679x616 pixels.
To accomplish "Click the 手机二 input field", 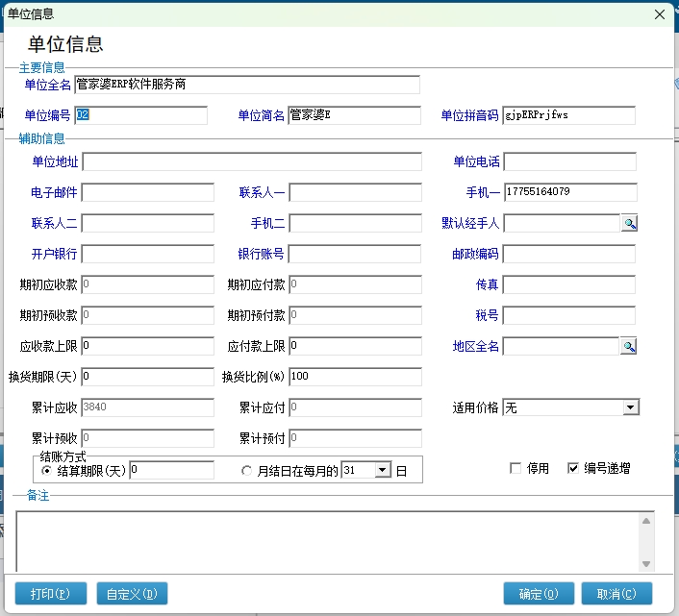I will point(356,223).
